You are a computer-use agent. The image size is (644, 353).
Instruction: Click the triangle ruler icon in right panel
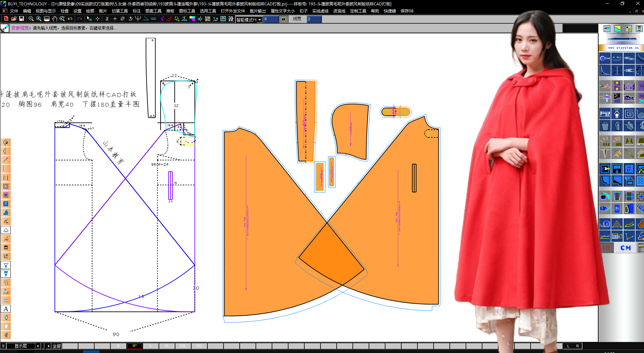coord(617,224)
